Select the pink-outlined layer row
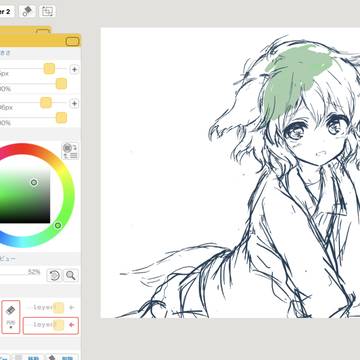360x360 pixels. pyautogui.click(x=51, y=326)
